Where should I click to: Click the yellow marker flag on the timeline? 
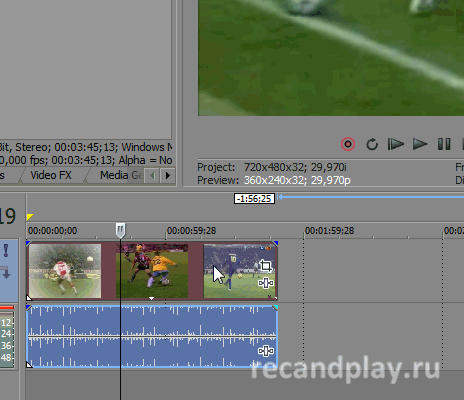tap(30, 217)
